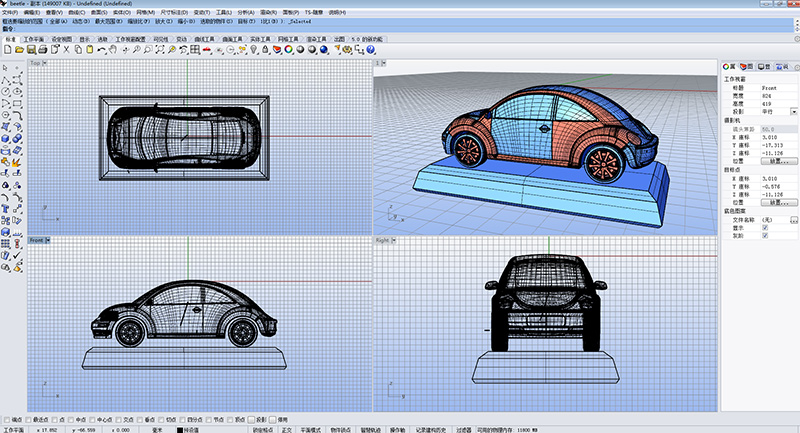800x433 pixels.
Task: Open the Front viewport title dropdown arrow
Action: tap(47, 240)
